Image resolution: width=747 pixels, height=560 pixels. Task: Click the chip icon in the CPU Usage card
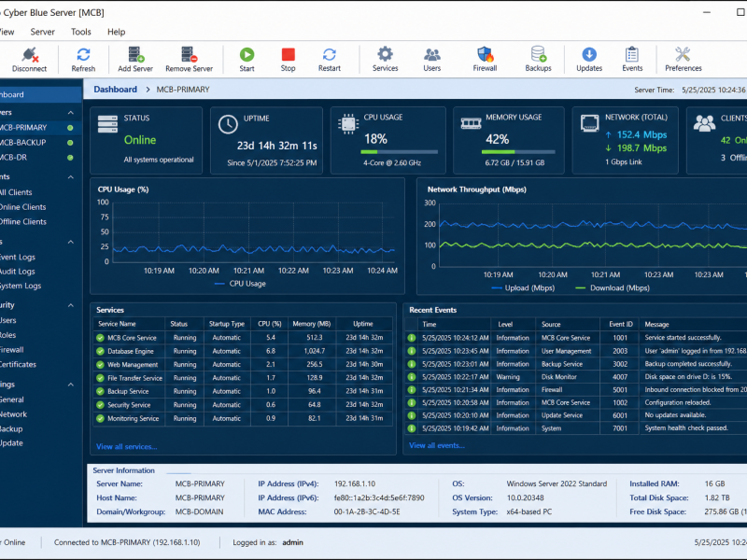tap(348, 124)
